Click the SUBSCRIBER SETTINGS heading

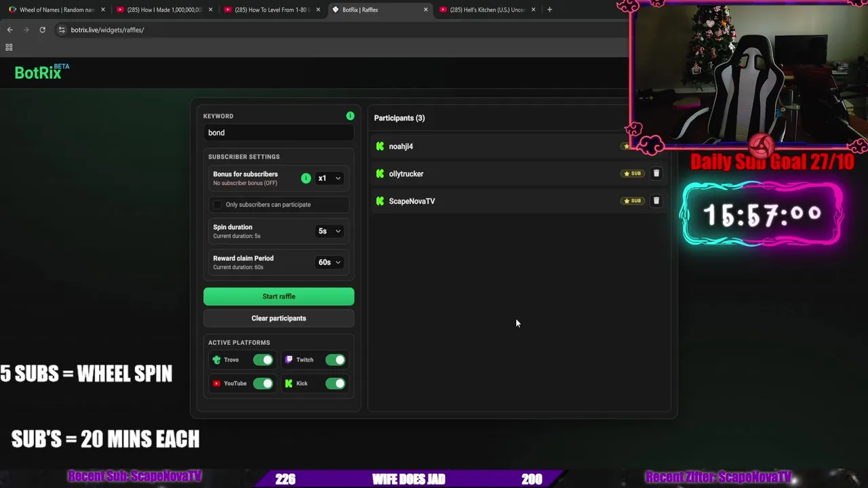[244, 157]
